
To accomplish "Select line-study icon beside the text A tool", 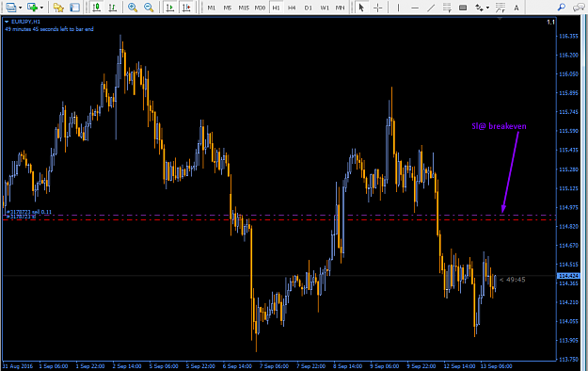I will 501,8.
